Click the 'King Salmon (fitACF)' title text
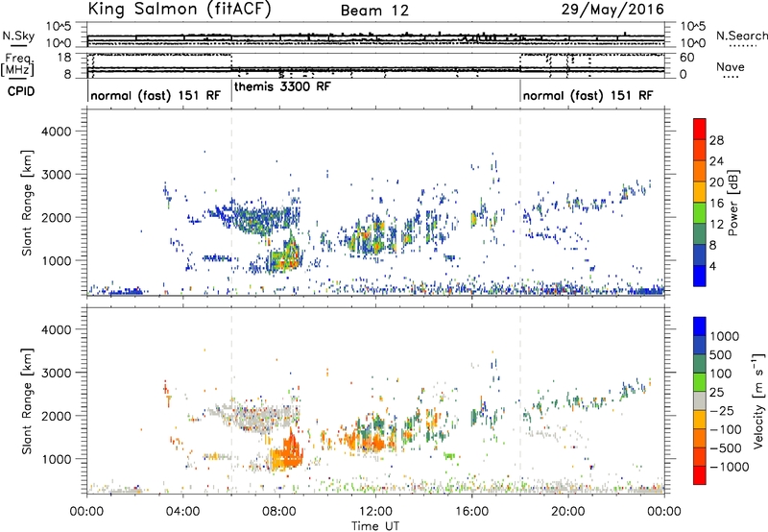Screen dimensions: 768x532 click(x=180, y=10)
